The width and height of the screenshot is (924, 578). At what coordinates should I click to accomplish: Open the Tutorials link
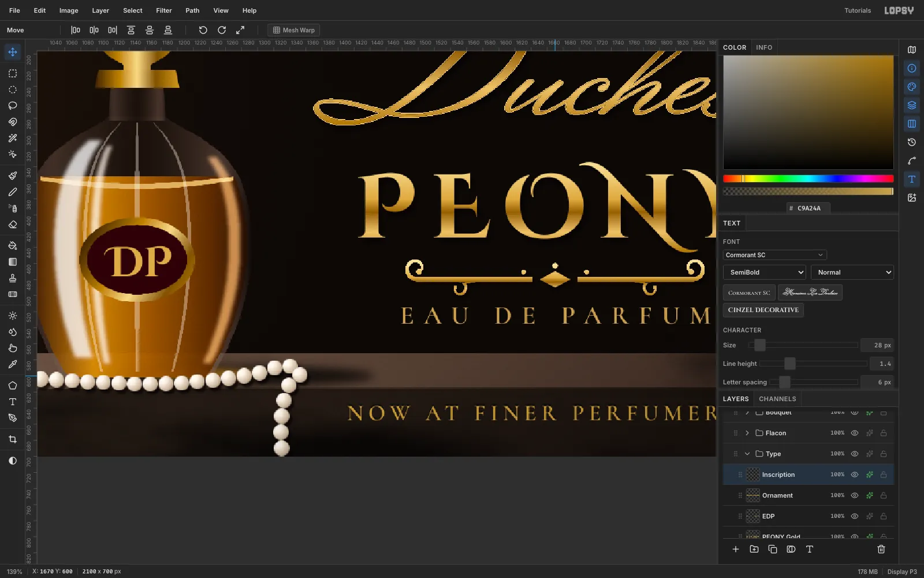point(858,10)
